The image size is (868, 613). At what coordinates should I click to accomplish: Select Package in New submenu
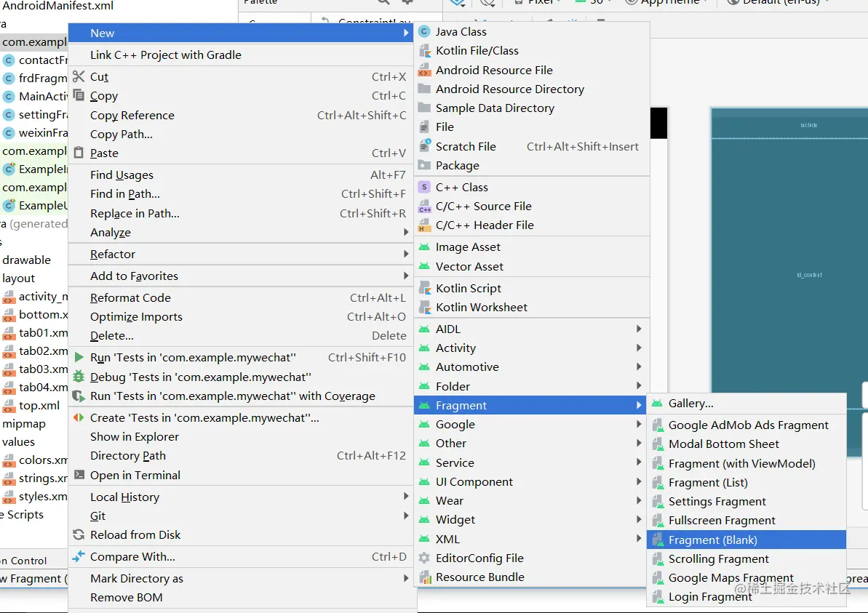click(x=531, y=165)
